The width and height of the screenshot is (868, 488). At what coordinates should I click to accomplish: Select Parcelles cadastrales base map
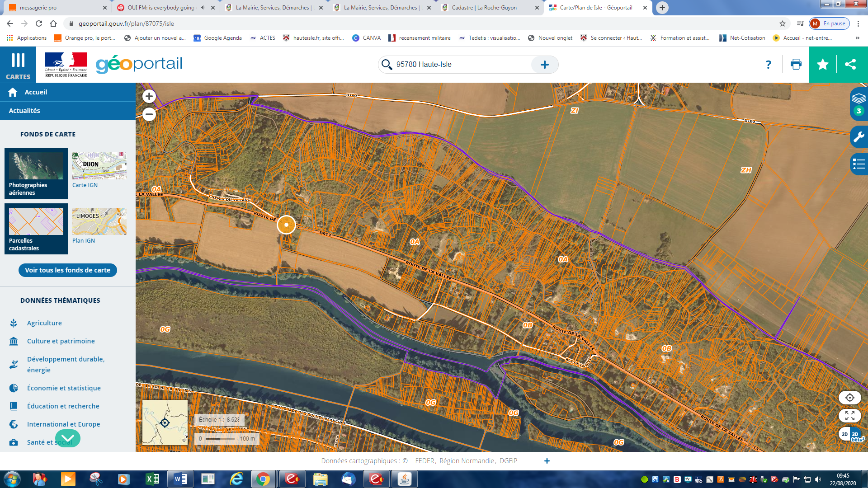[36, 229]
